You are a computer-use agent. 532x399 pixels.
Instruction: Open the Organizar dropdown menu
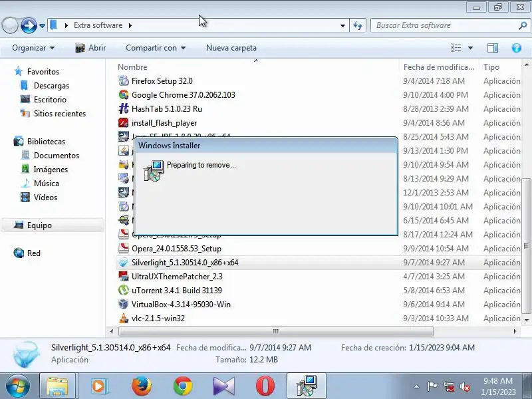pos(33,48)
